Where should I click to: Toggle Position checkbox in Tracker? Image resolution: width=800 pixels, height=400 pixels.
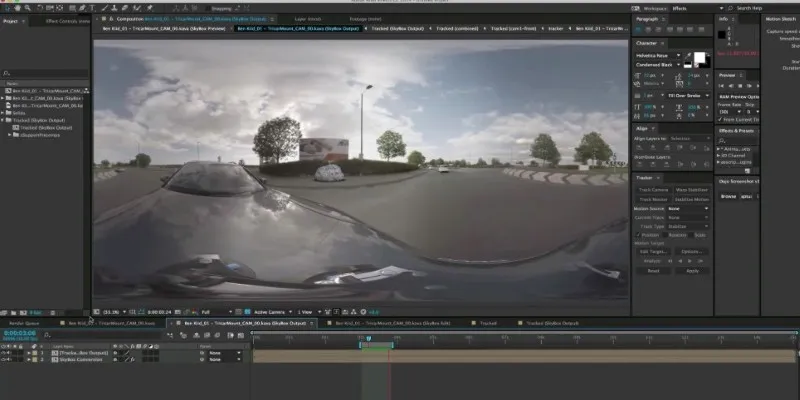[638, 235]
